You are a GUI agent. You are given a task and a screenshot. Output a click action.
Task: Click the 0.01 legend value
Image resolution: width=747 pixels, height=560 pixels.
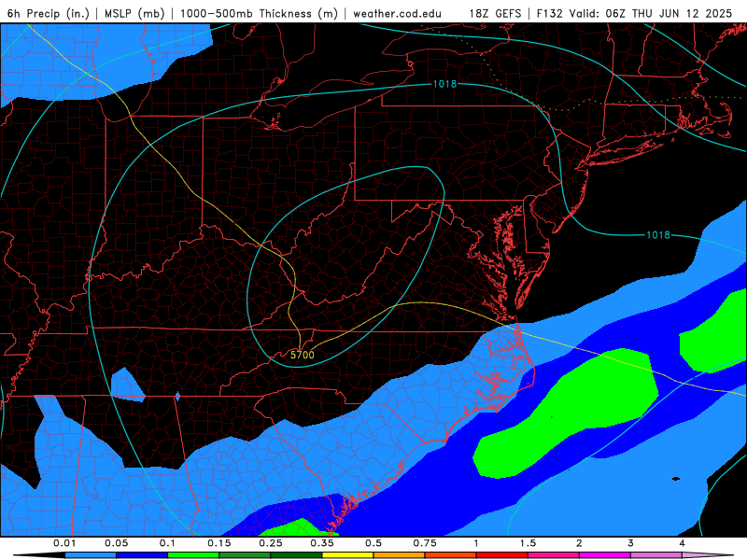point(64,543)
